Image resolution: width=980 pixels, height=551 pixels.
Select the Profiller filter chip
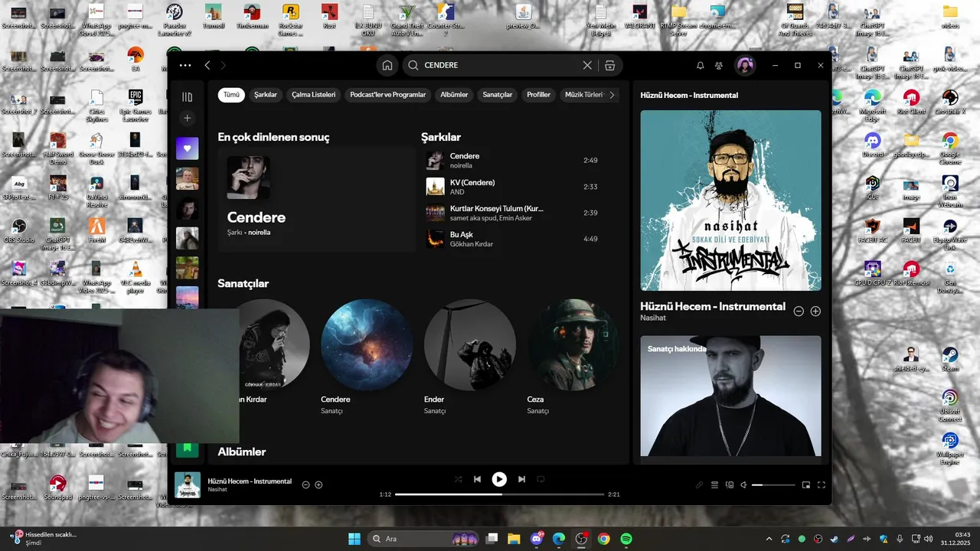point(538,95)
